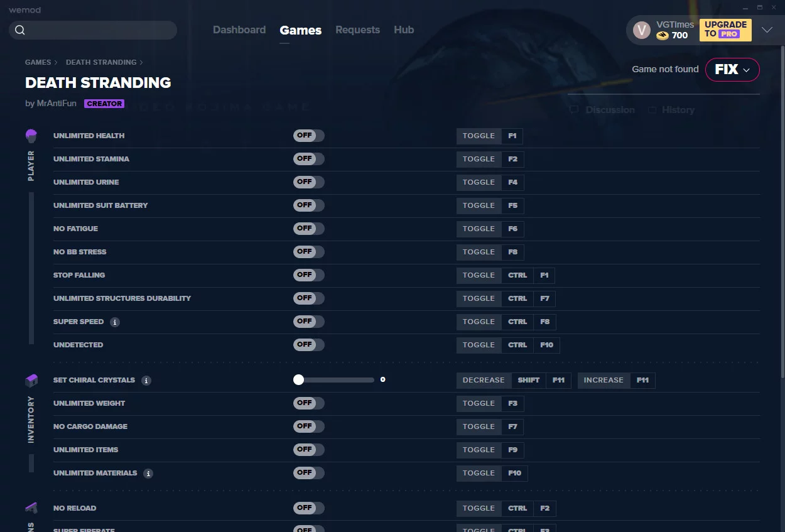Enable Unlimited Stamina switch
This screenshot has height=532, width=785.
coord(309,159)
